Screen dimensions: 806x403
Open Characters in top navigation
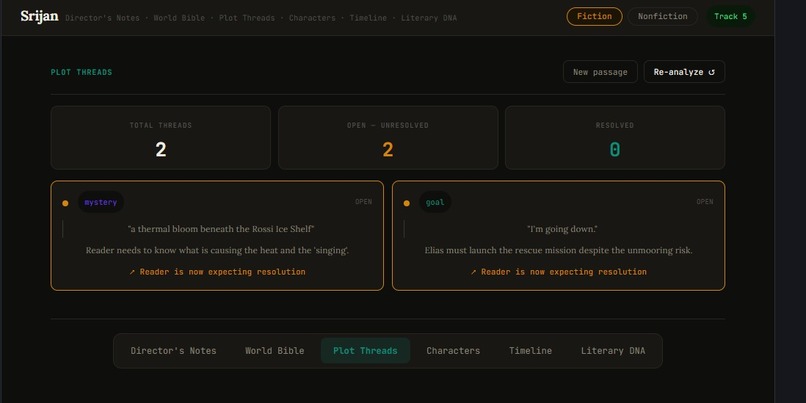312,18
